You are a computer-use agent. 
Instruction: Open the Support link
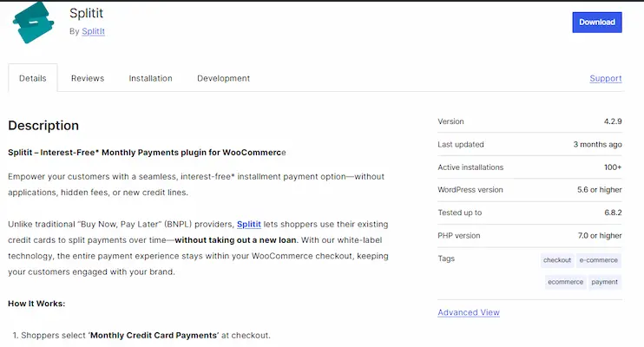[606, 78]
